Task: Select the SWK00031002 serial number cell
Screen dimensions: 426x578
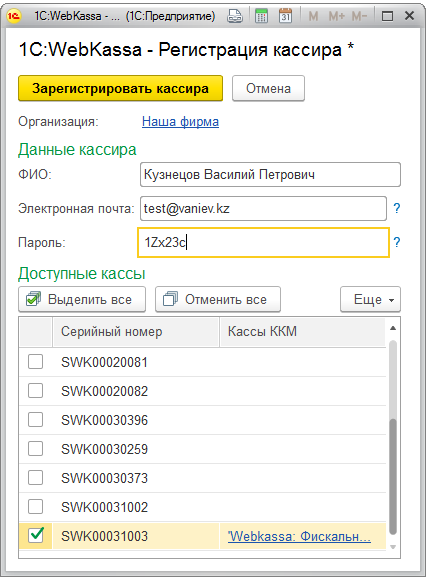Action: [136, 507]
